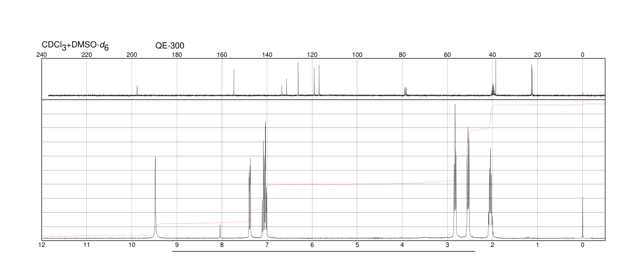The width and height of the screenshot is (644, 278).
Task: Click the 9 ppm label on proton axis
Action: coord(177,245)
